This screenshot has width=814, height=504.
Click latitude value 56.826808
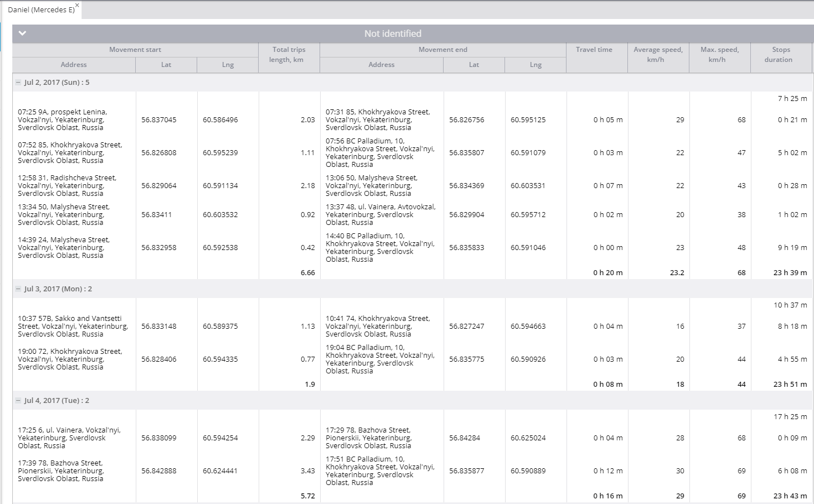coord(159,153)
